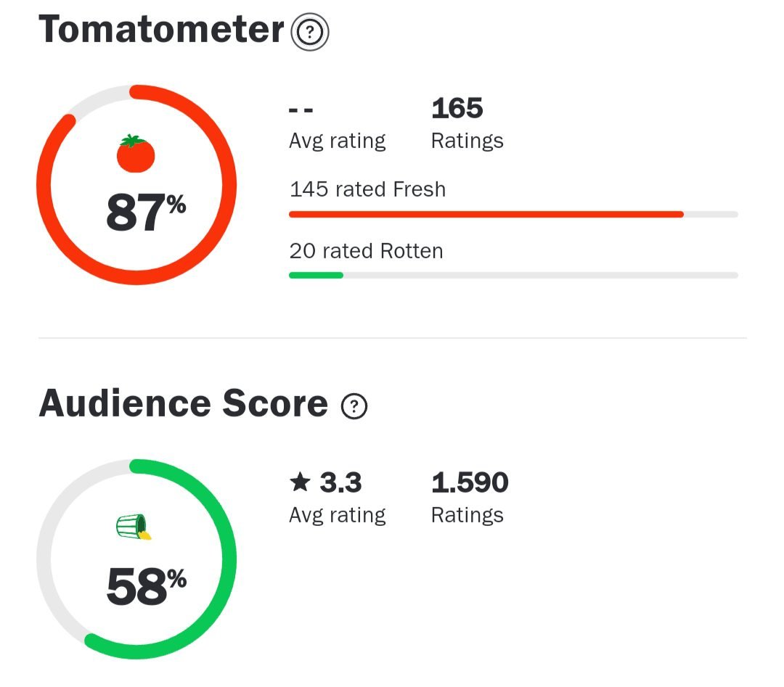Screen dimensions: 784x687
Task: Click the 3.3 average audience rating
Action: pyautogui.click(x=340, y=482)
